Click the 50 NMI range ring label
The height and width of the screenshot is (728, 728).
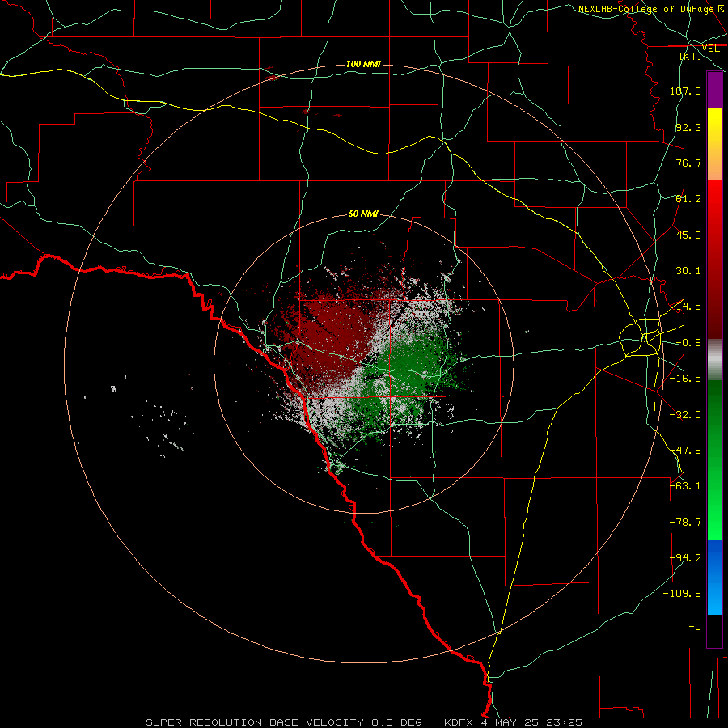tap(363, 214)
